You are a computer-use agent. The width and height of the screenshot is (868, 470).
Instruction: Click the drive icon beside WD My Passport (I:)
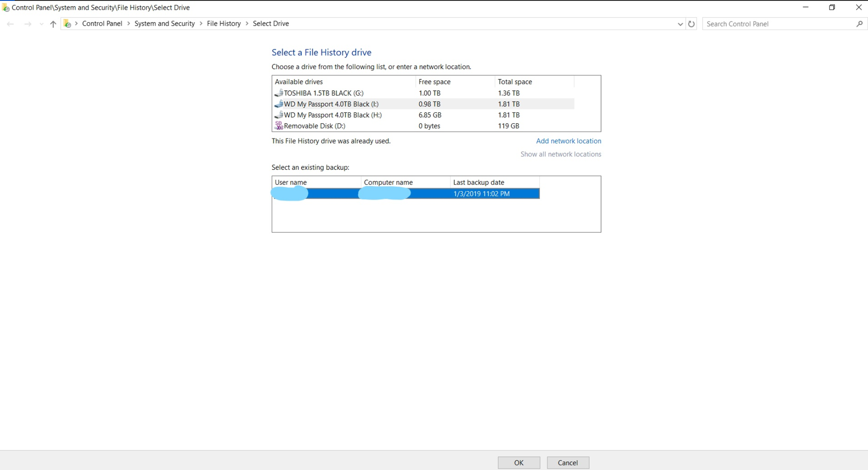pos(278,104)
